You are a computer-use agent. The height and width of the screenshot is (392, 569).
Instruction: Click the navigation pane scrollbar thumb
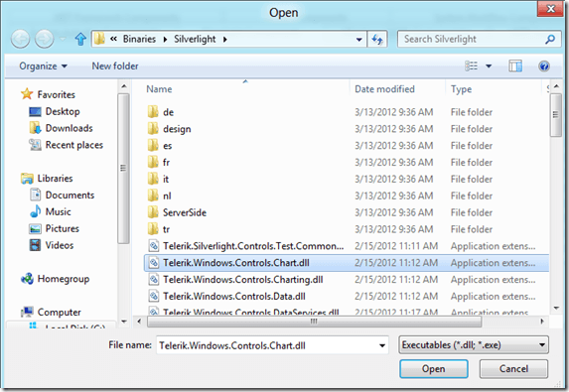[x=123, y=169]
